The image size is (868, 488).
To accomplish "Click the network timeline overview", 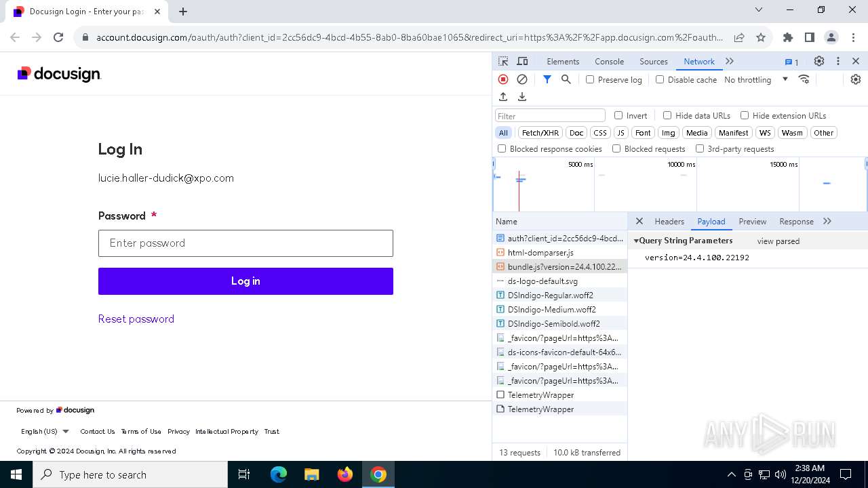I will point(680,184).
